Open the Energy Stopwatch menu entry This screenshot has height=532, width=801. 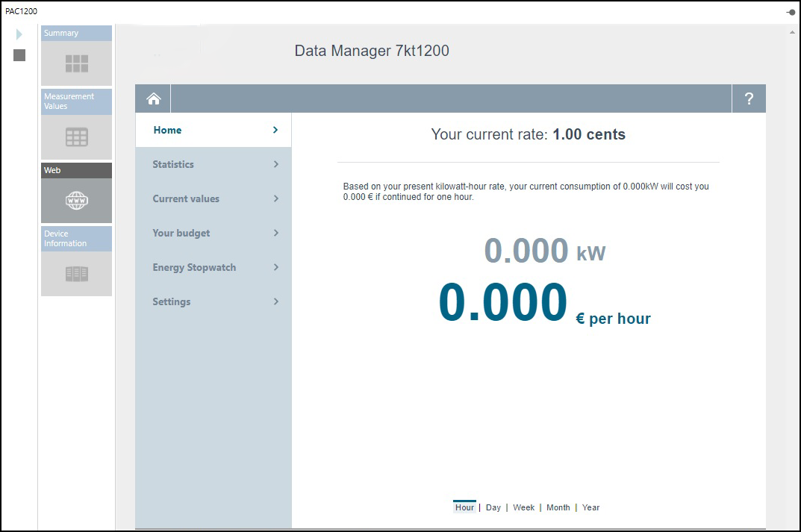tap(194, 267)
